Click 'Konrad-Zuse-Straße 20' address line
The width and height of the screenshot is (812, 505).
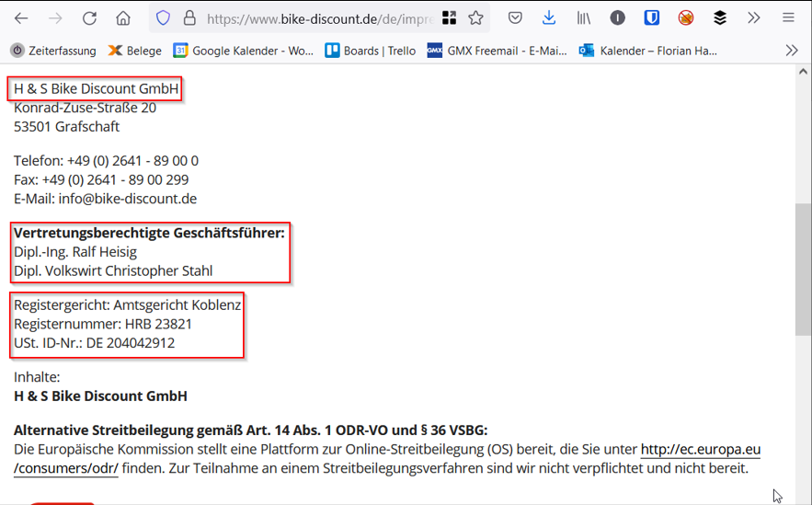tap(85, 108)
